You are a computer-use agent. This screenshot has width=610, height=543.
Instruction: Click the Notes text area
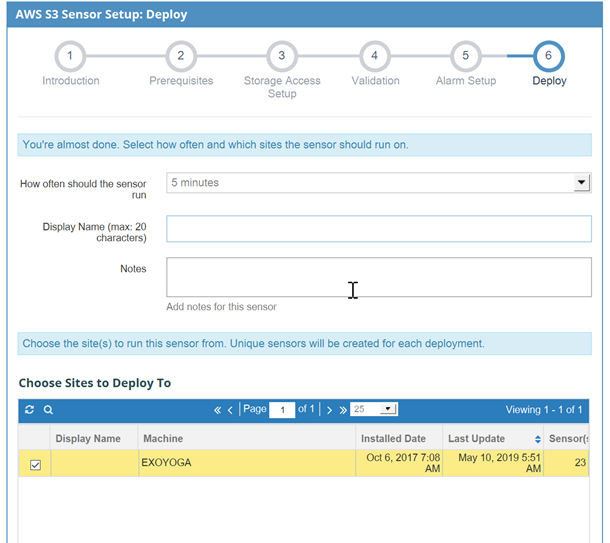tap(379, 277)
